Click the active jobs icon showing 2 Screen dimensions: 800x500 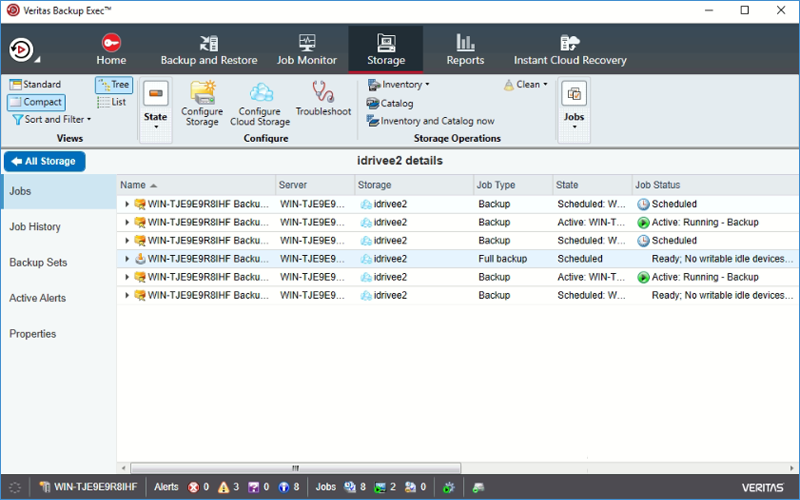(380, 487)
